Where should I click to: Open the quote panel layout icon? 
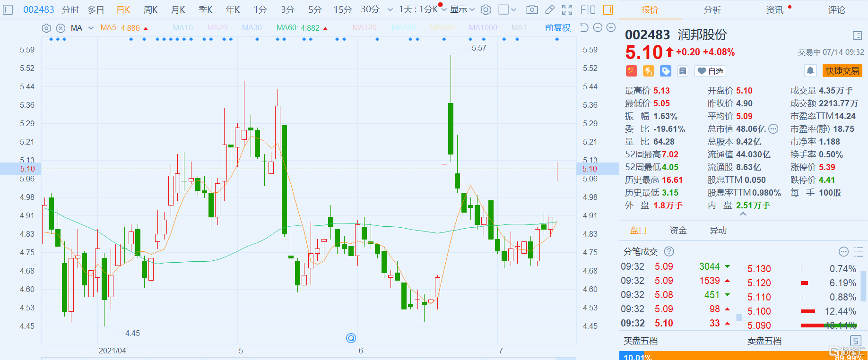pyautogui.click(x=857, y=35)
